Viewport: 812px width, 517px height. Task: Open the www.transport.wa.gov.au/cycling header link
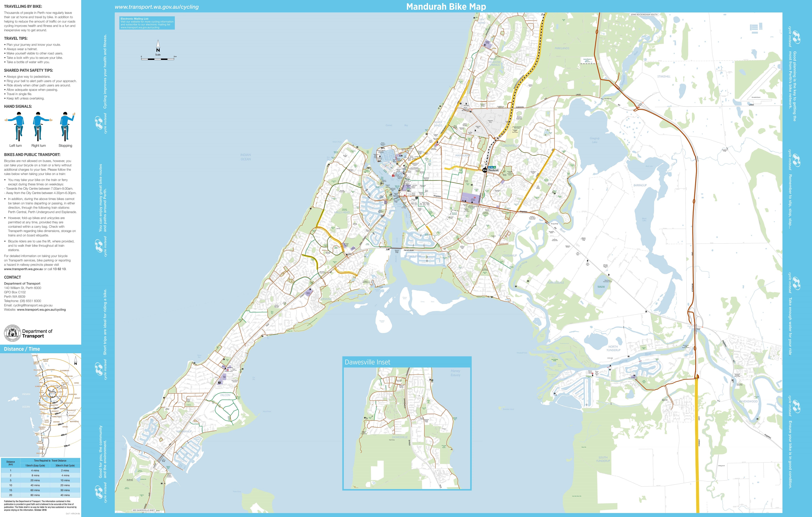click(156, 7)
